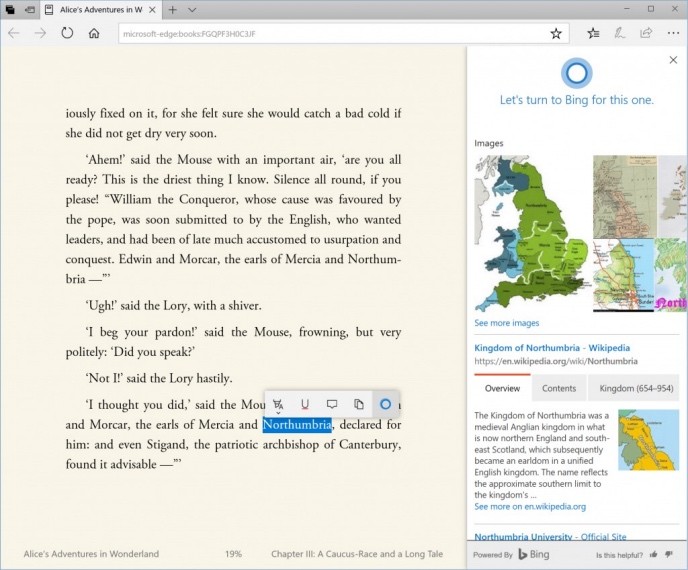This screenshot has width=688, height=570.
Task: Show the tab preview chevron
Action: [x=192, y=10]
